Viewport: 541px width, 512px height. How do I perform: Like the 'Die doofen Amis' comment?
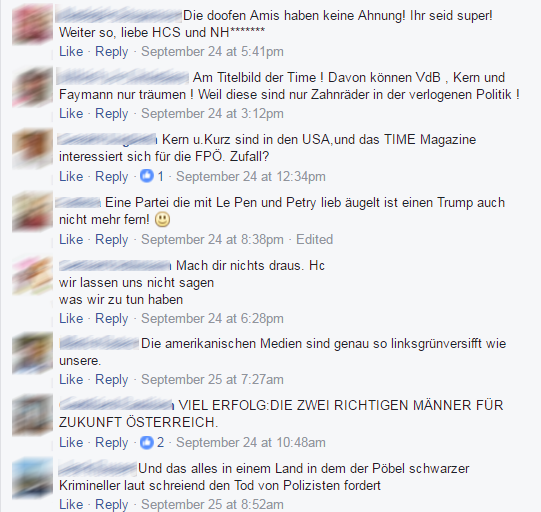click(71, 51)
